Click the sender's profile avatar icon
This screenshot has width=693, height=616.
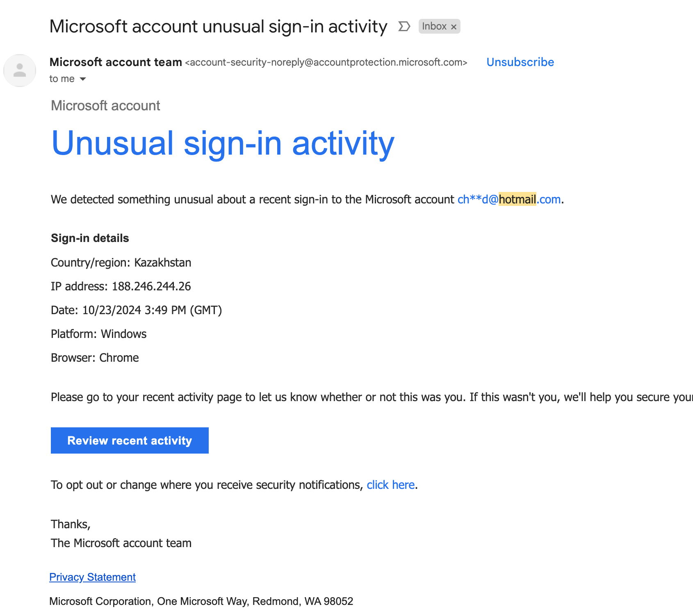pyautogui.click(x=20, y=71)
